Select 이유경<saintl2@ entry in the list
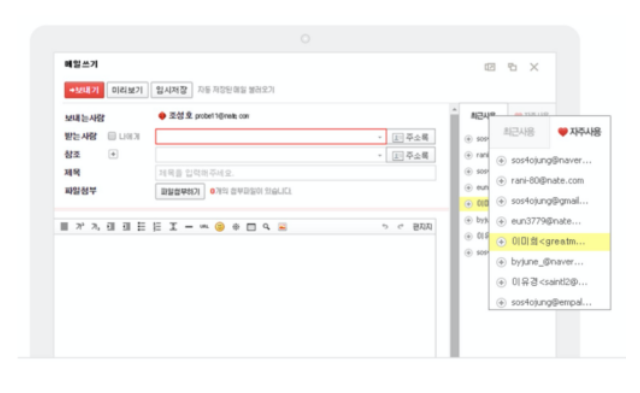This screenshot has width=640, height=393. tap(549, 282)
